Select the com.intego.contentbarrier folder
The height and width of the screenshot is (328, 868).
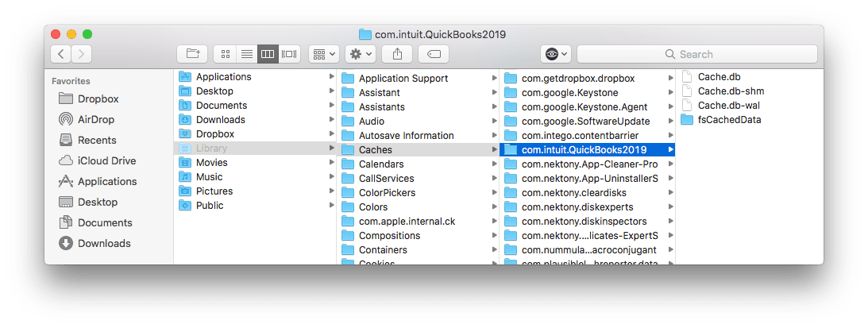point(588,136)
